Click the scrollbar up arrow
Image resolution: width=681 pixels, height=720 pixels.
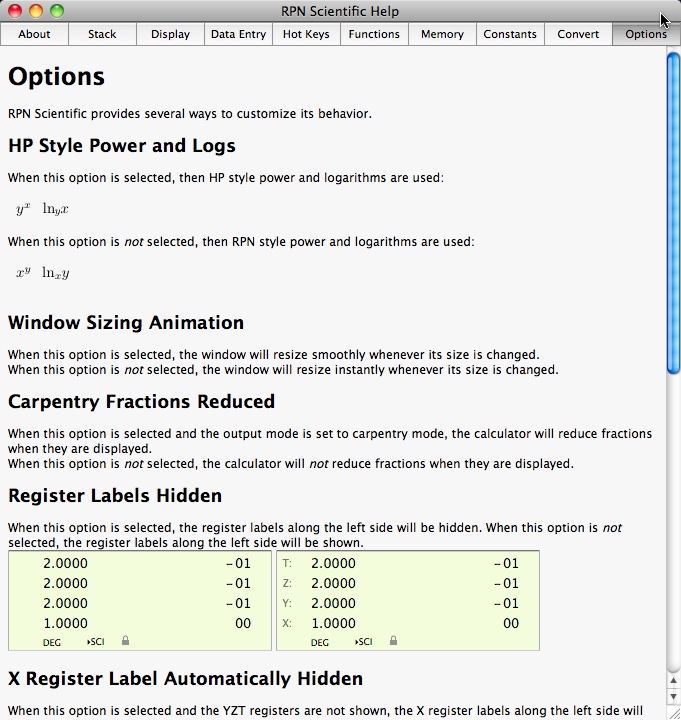click(x=673, y=682)
